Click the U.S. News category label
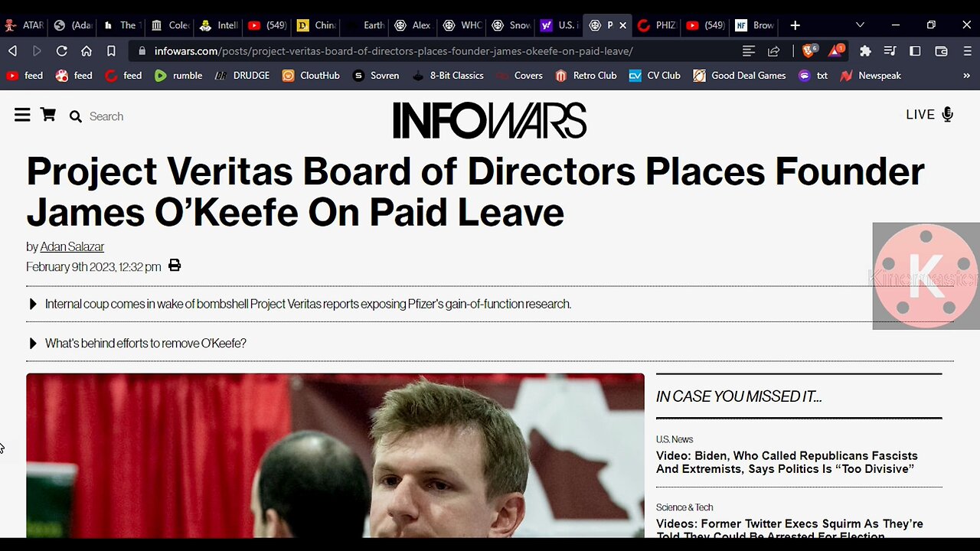 point(675,439)
